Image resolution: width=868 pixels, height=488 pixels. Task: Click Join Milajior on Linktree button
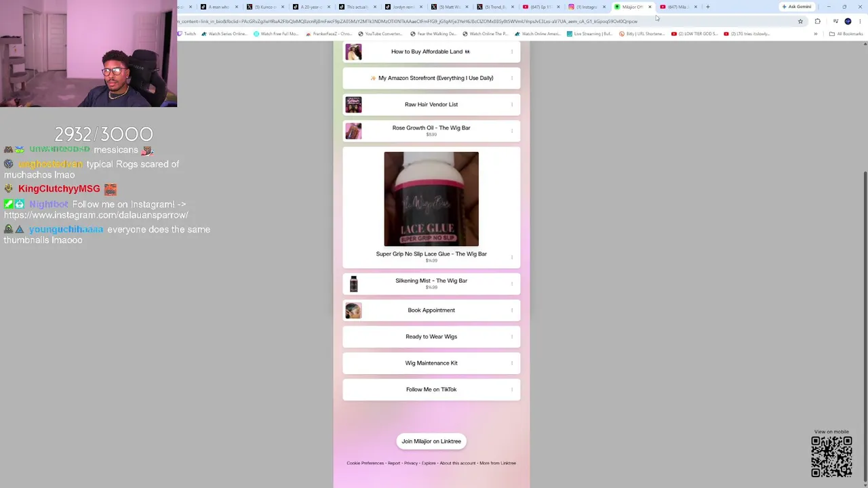point(431,441)
